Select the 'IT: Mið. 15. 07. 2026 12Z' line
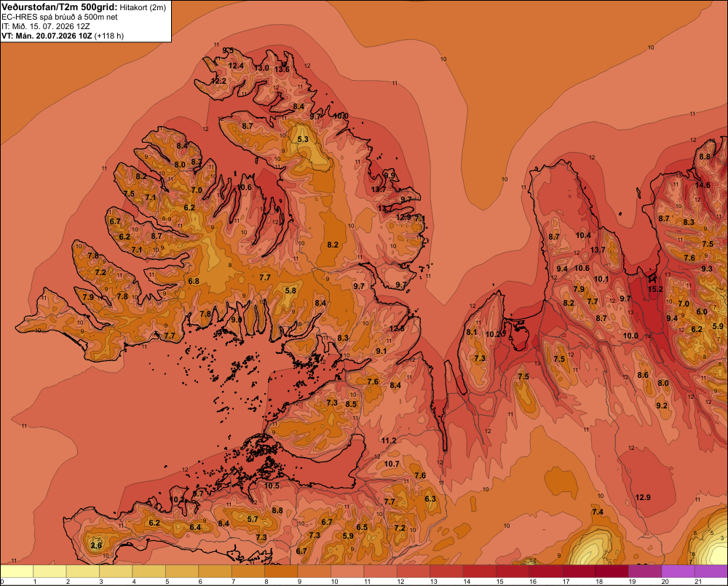Image resolution: width=728 pixels, height=586 pixels. pyautogui.click(x=45, y=26)
